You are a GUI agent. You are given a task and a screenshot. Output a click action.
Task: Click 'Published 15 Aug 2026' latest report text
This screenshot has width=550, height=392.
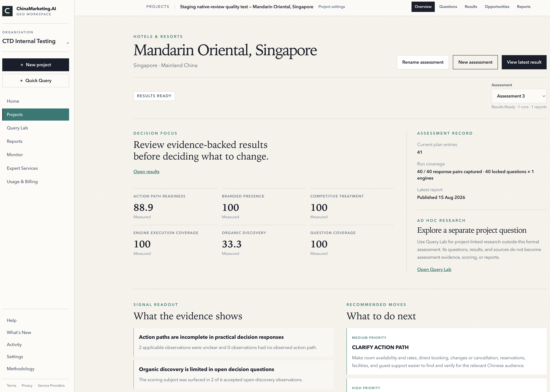[x=441, y=197]
